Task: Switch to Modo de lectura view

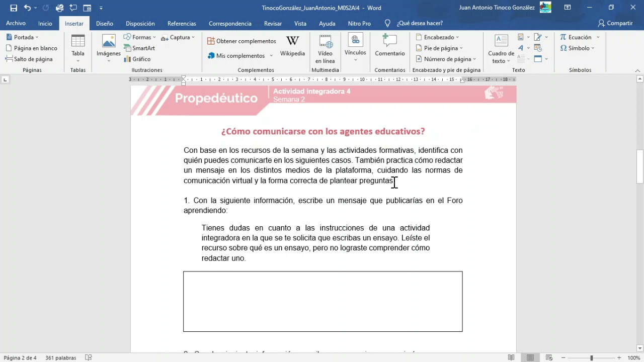Action: (x=511, y=358)
